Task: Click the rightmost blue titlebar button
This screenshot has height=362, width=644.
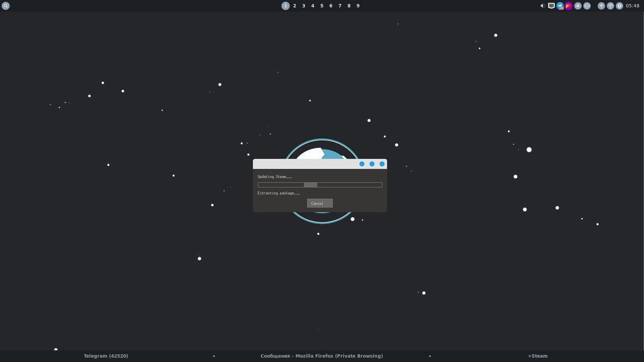Action: coord(382,164)
